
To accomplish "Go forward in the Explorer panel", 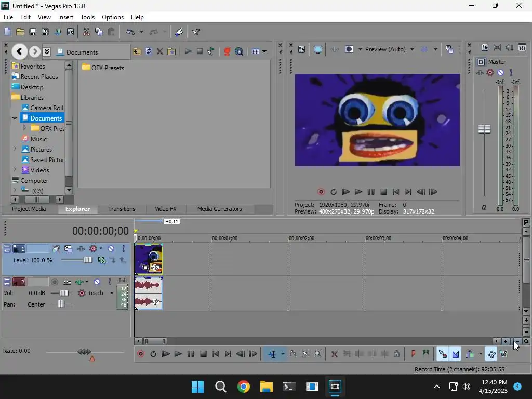I will (35, 51).
